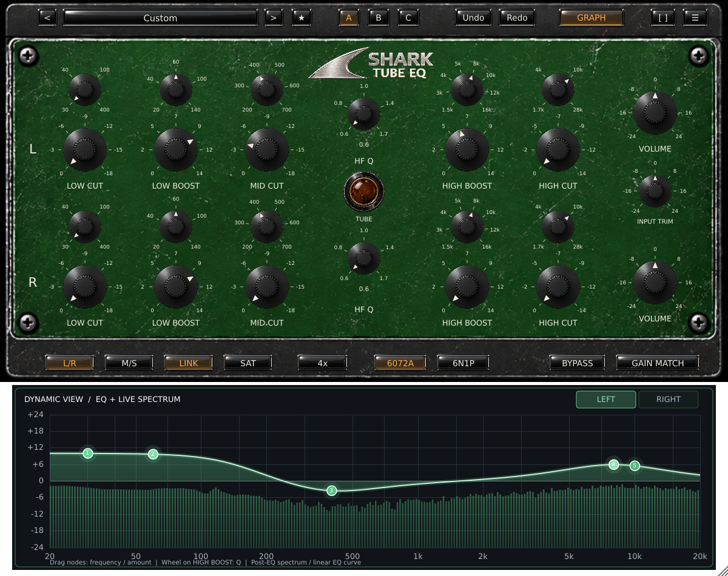The width and height of the screenshot is (728, 576).
Task: Switch graph to RIGHT channel tab
Action: click(669, 399)
